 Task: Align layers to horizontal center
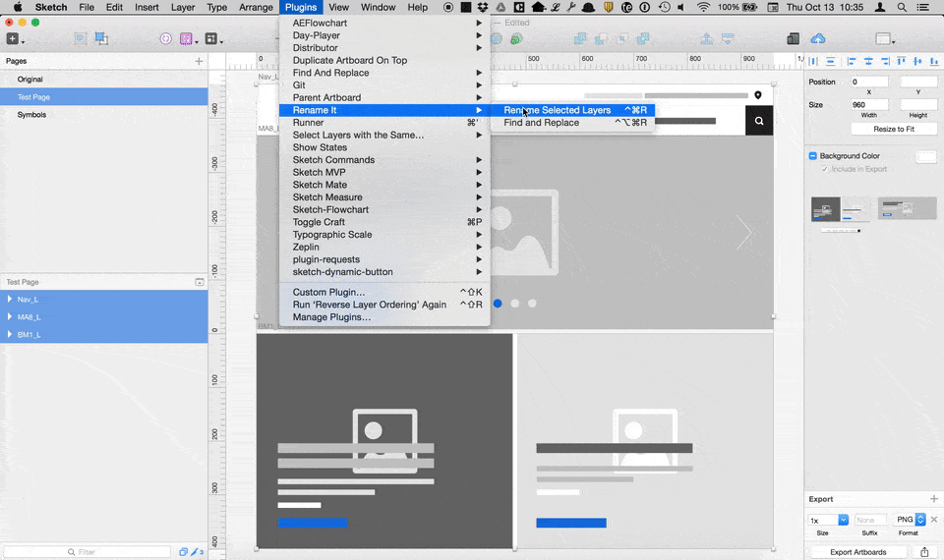click(868, 61)
